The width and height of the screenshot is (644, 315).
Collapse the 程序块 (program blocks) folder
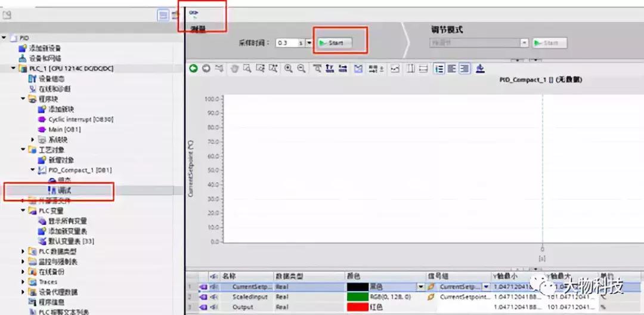click(23, 98)
